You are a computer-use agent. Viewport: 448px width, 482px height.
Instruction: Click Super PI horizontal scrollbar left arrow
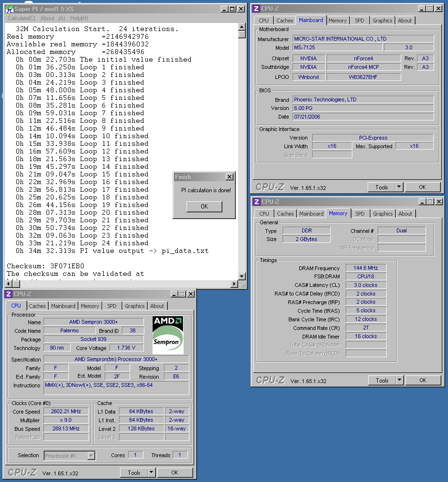pos(9,284)
